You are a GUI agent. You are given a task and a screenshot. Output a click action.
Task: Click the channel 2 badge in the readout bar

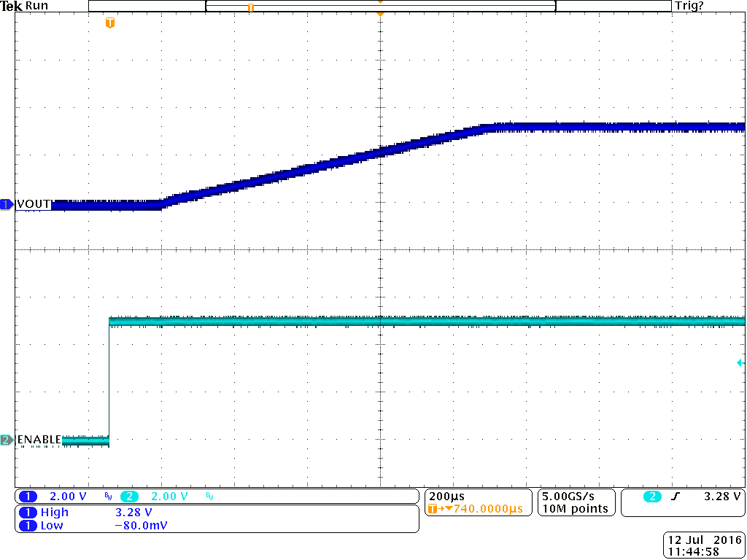[x=131, y=496]
